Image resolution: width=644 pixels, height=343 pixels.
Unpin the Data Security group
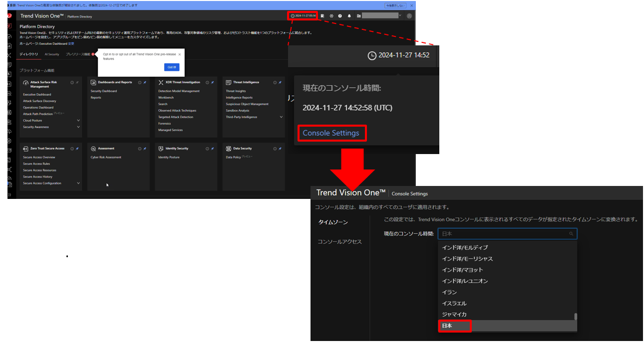[280, 149]
